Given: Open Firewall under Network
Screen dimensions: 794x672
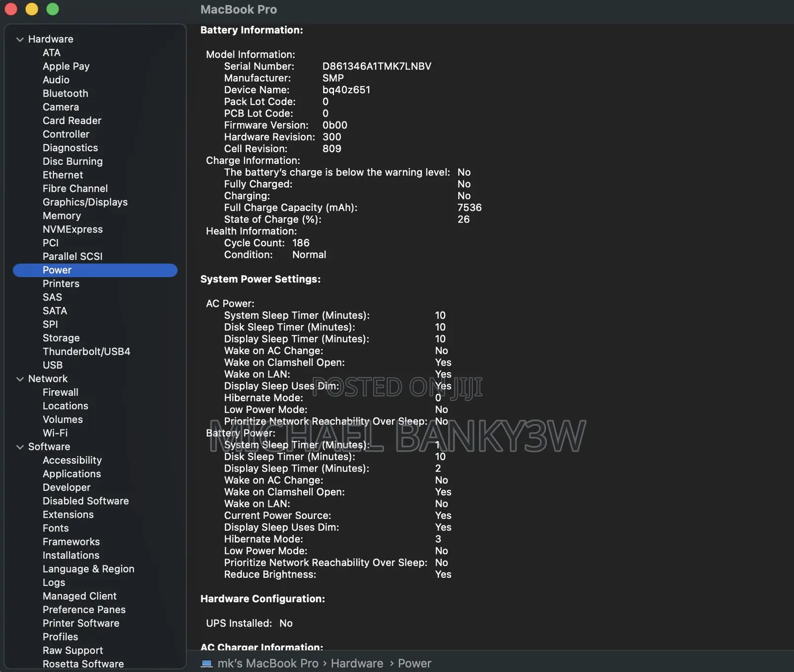Looking at the screenshot, I should pyautogui.click(x=61, y=392).
